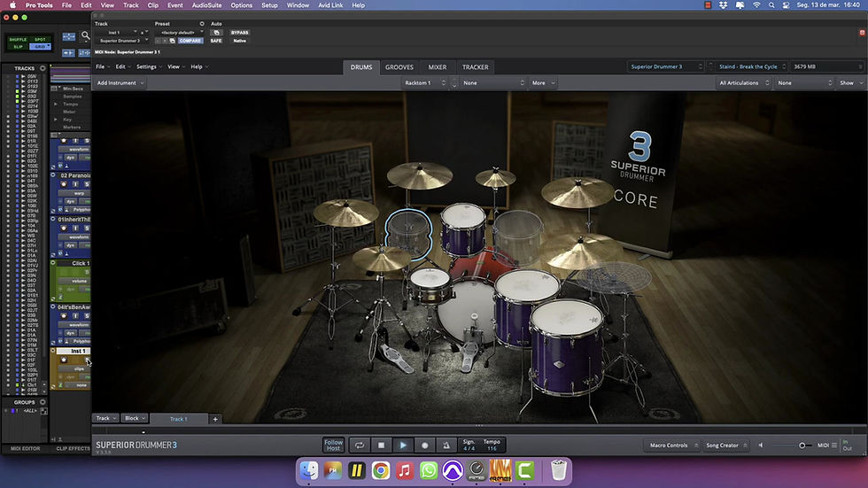
Task: Start playback with the transport Play button
Action: click(x=403, y=445)
